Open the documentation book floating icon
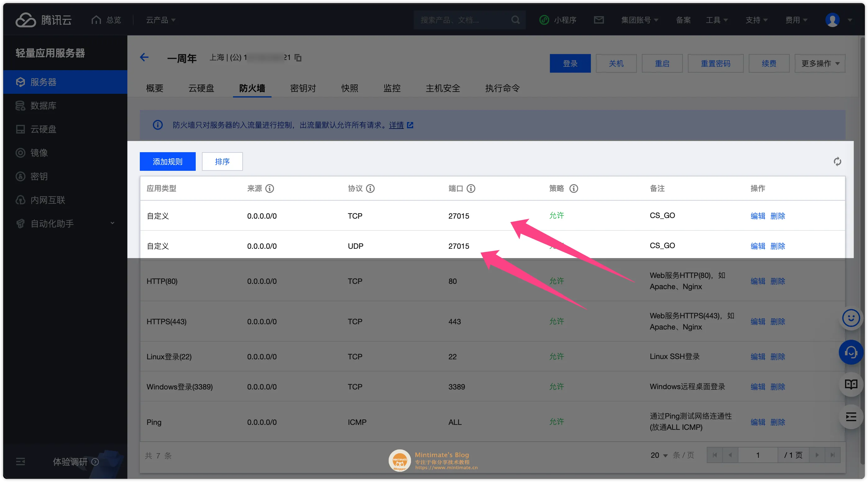The height and width of the screenshot is (482, 868). [851, 384]
